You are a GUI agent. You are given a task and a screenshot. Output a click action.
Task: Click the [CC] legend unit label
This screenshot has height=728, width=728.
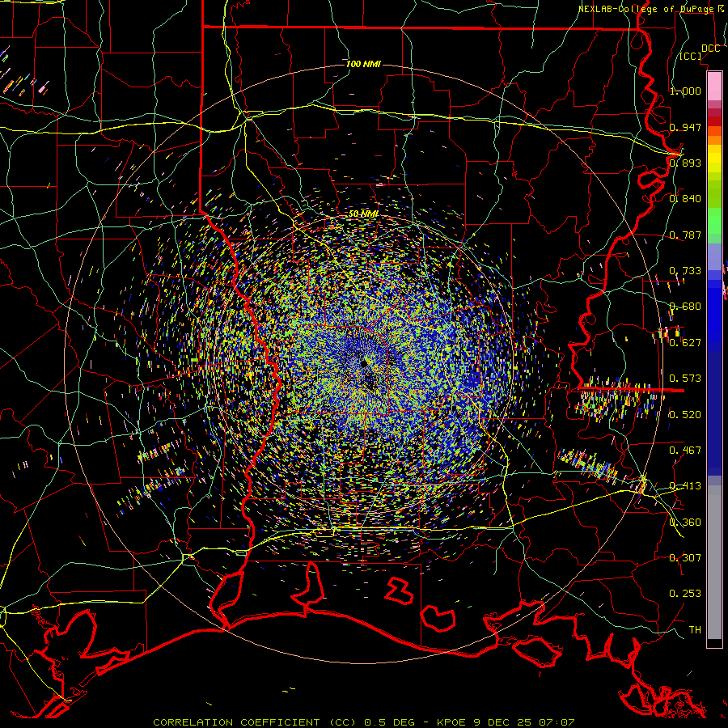[691, 57]
